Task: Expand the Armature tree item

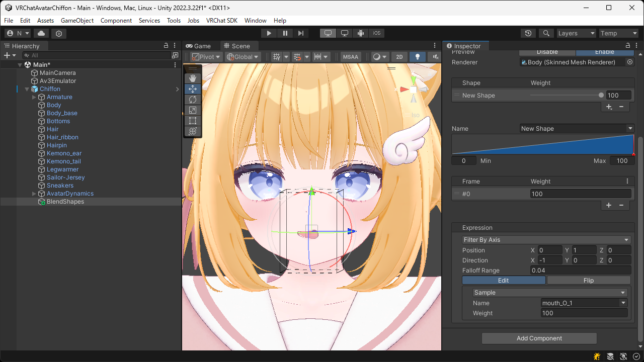Action: pos(34,97)
